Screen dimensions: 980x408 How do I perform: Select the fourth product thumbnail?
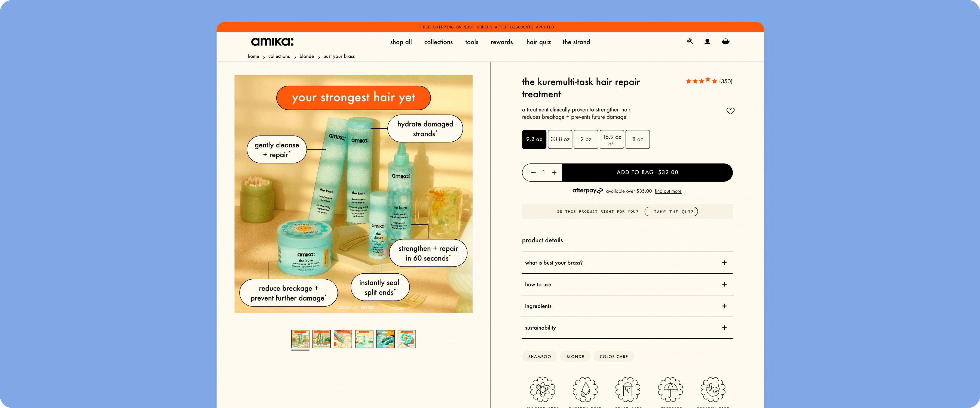(364, 339)
